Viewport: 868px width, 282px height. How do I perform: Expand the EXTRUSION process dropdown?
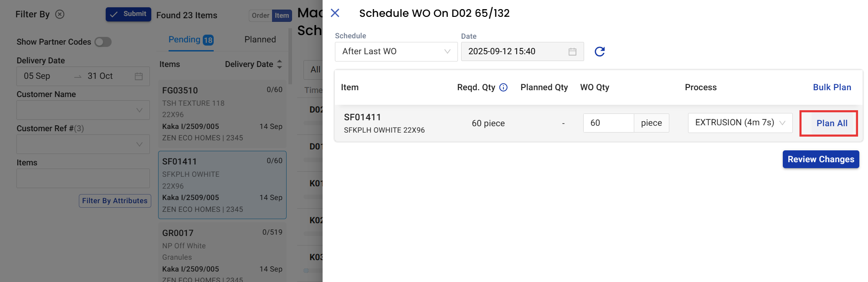pyautogui.click(x=740, y=123)
